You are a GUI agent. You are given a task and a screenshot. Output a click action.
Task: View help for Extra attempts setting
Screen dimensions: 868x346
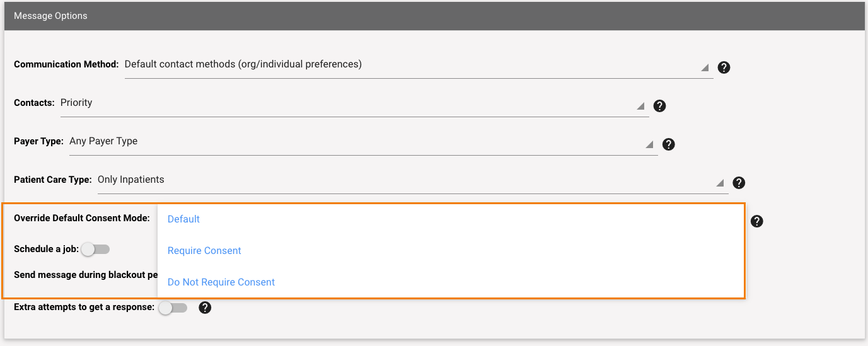(x=205, y=308)
